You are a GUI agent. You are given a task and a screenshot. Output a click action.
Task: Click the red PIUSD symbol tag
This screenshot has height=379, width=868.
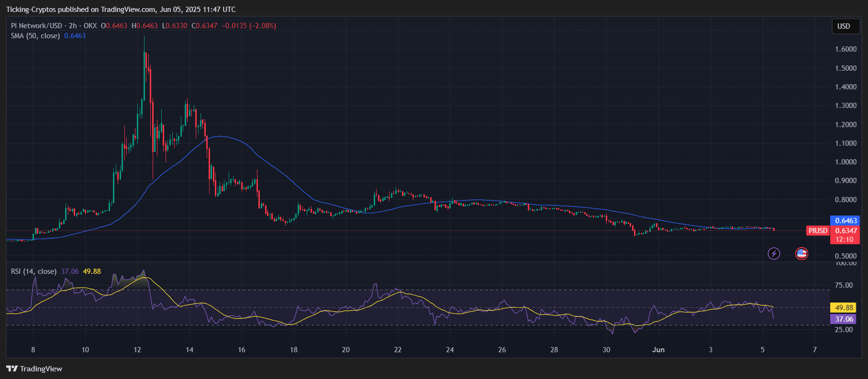[x=818, y=231]
